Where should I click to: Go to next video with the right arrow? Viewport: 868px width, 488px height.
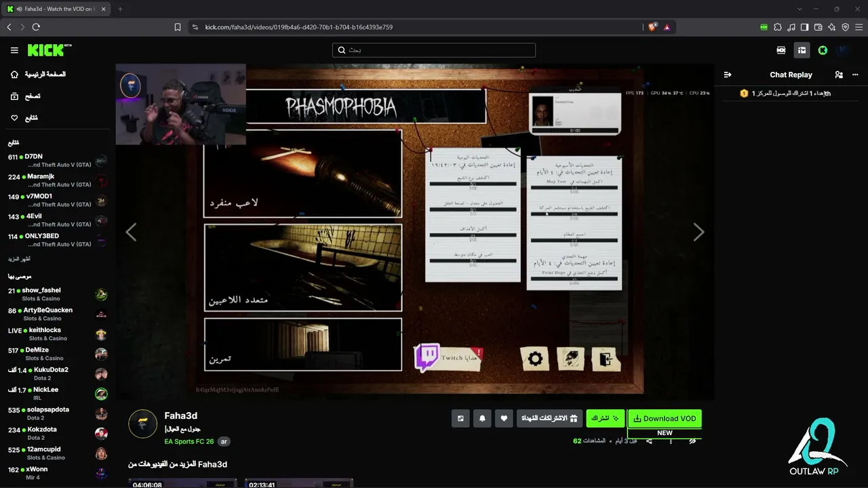(698, 232)
